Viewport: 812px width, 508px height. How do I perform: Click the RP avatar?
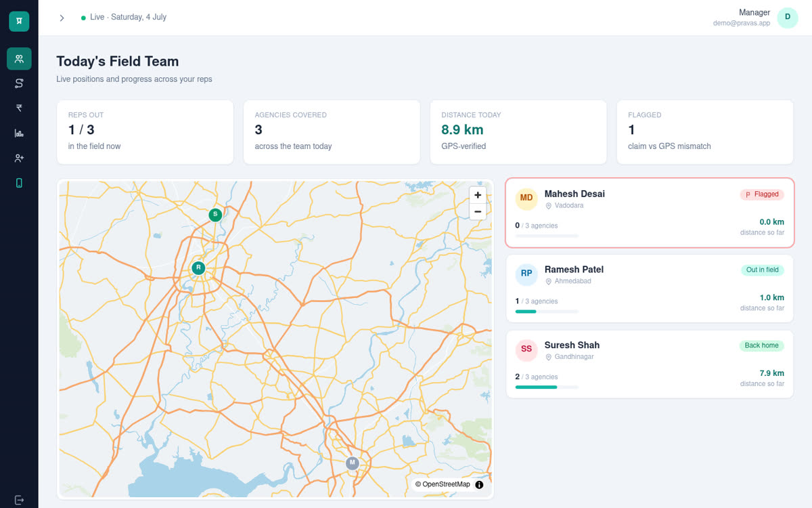[526, 274]
